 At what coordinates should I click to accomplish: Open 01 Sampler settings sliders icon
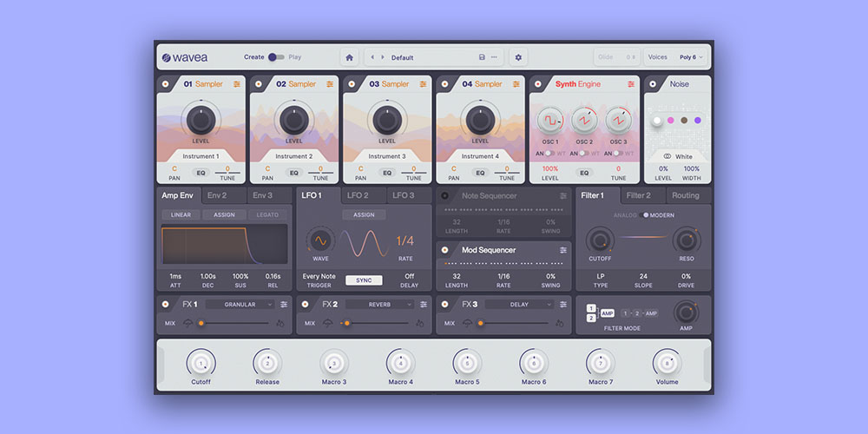click(x=237, y=84)
